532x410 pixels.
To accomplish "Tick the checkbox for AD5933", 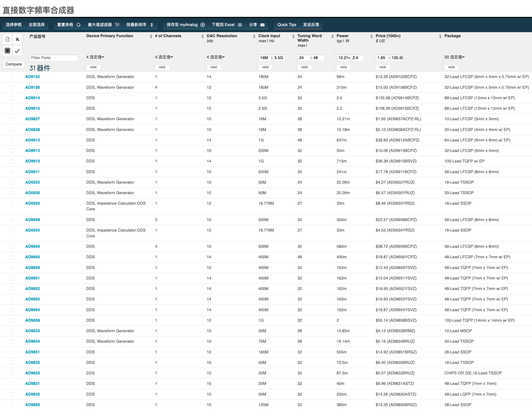I will coord(12,203).
